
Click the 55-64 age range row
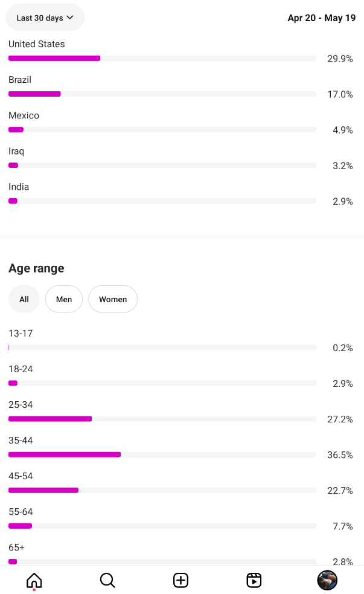(181, 519)
